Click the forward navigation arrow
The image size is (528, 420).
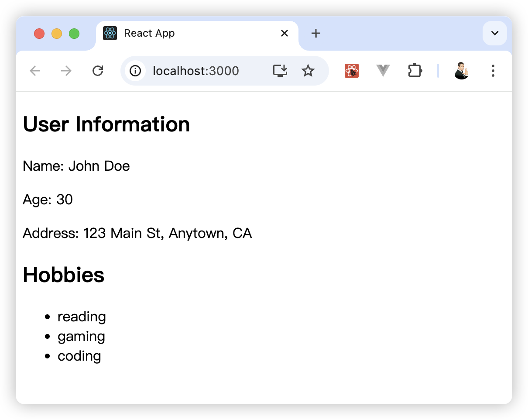click(x=66, y=71)
